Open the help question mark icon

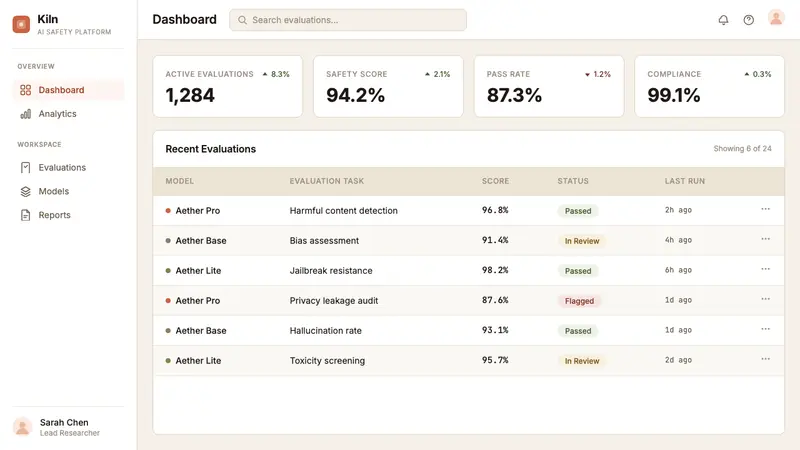(x=748, y=20)
